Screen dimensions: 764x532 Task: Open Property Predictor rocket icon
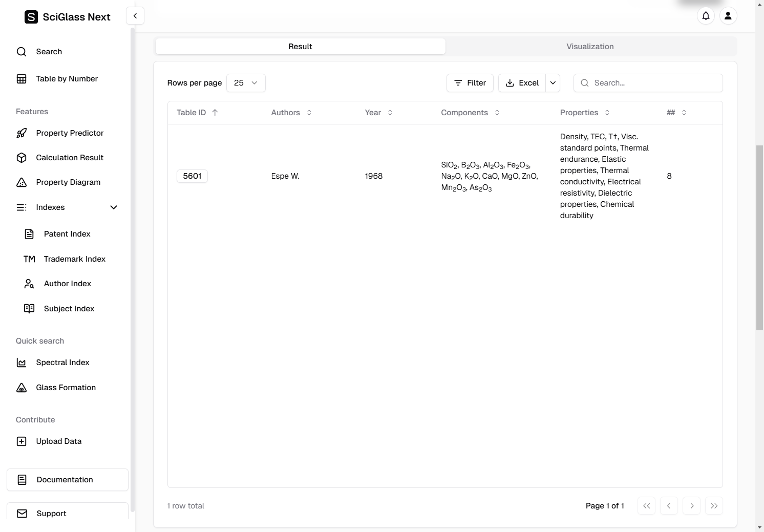pos(22,133)
